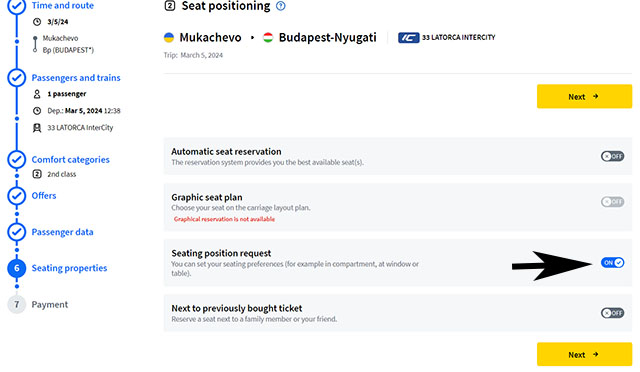The image size is (640, 372).
Task: Click the Passenger data checkmark circle
Action: [x=17, y=232]
